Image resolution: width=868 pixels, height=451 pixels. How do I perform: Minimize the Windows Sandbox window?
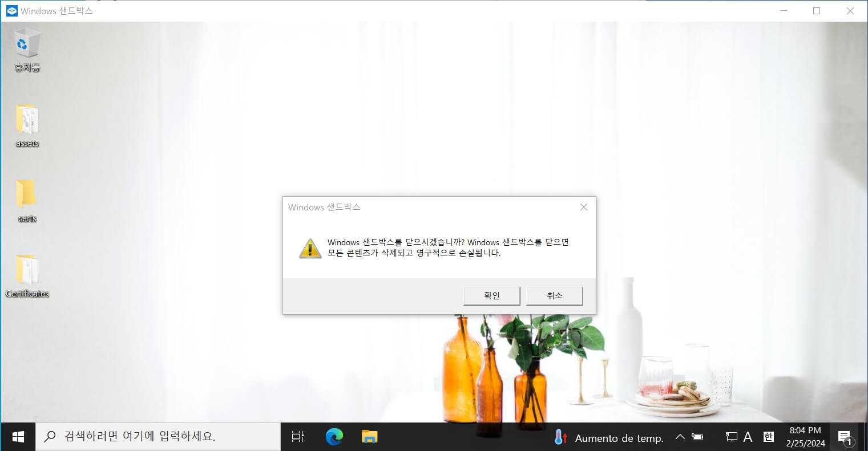coord(783,11)
